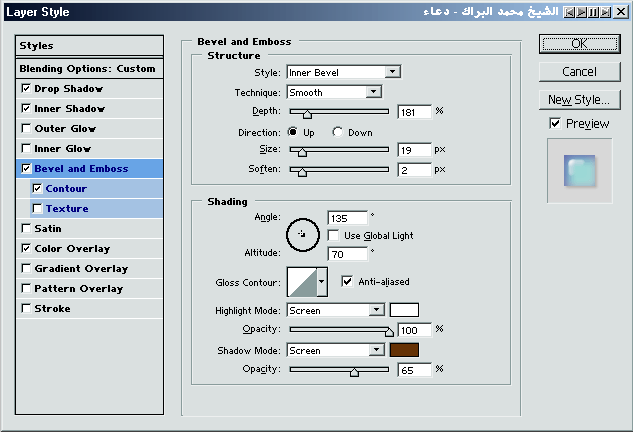The height and width of the screenshot is (432, 633).
Task: Click the play button in title bar
Action: pos(581,12)
